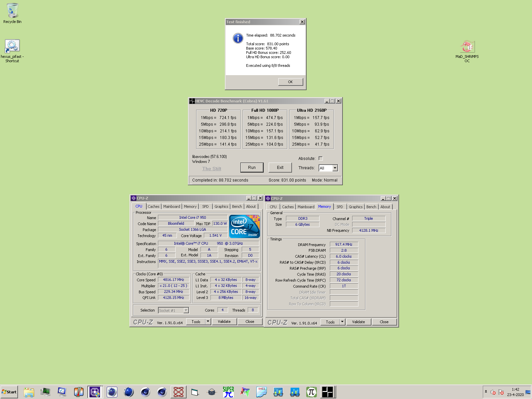Open Bench tab in right CPU-Z window
The image size is (532, 399).
tap(371, 207)
